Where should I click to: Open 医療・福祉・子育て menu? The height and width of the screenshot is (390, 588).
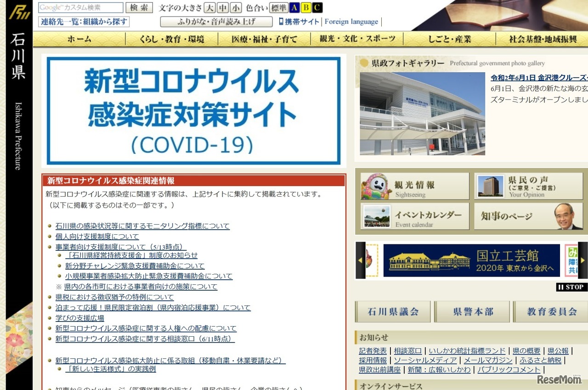click(x=265, y=40)
